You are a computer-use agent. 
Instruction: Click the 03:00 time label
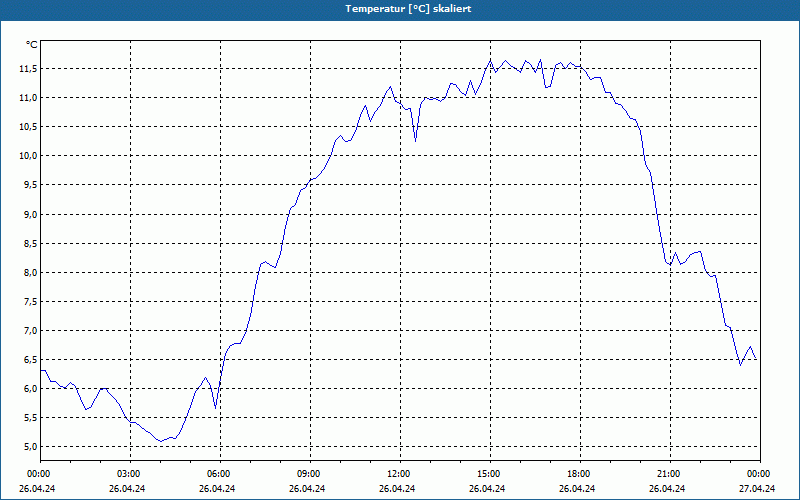click(130, 474)
